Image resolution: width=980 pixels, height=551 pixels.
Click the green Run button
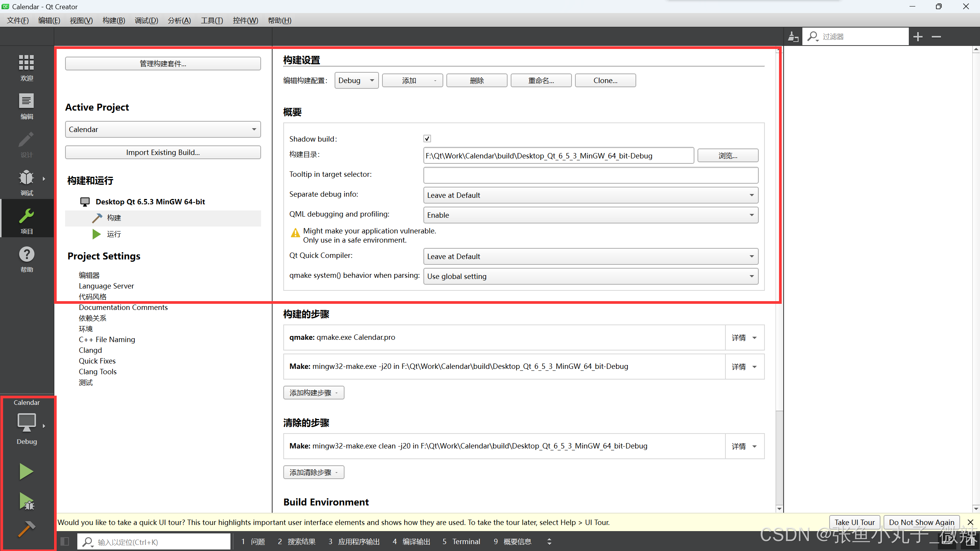click(x=26, y=471)
